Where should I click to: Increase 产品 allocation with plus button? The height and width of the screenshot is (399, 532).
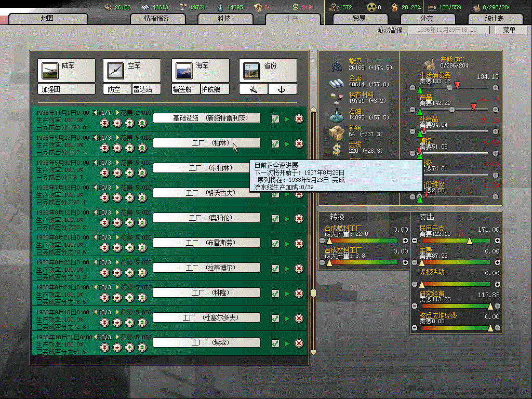click(495, 110)
